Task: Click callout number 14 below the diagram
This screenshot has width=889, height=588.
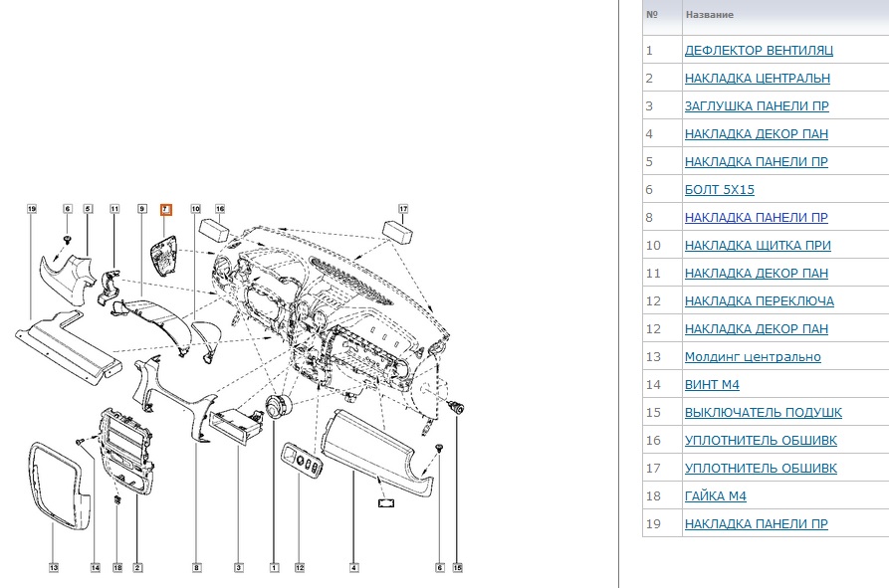Action: pos(96,568)
